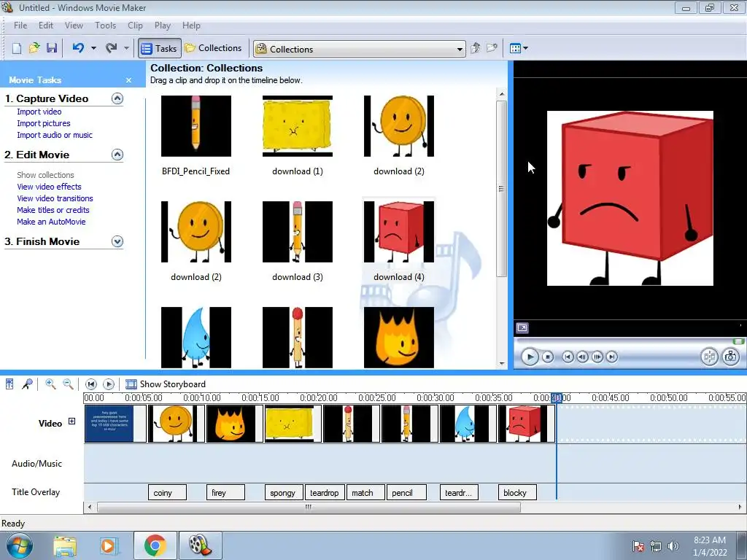The width and height of the screenshot is (747, 560).
Task: Open the Play menu
Action: (x=163, y=26)
